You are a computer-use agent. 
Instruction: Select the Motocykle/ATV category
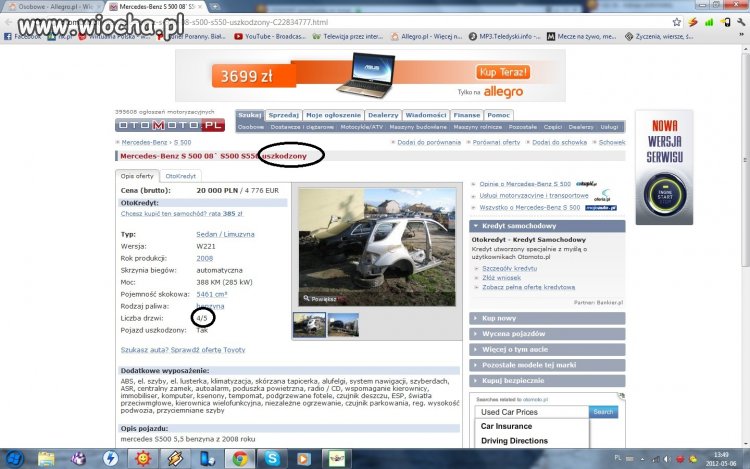[x=362, y=127]
